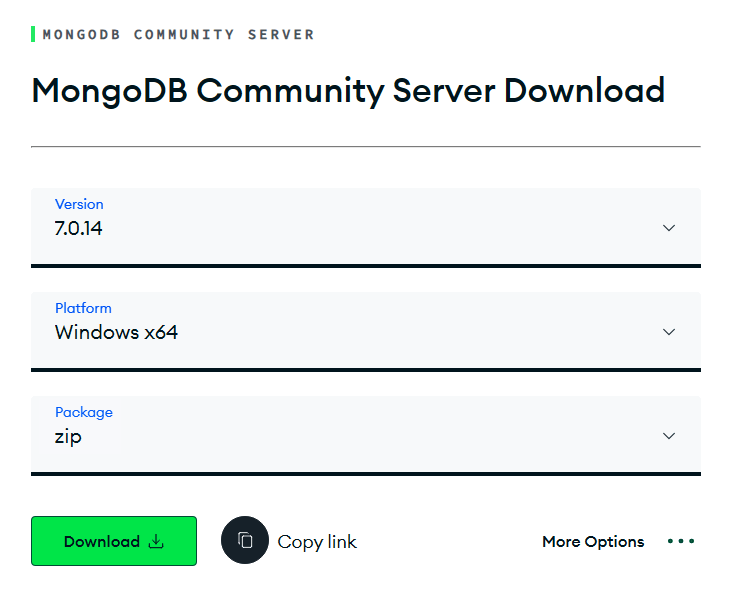Click the green Download button
The image size is (733, 592).
click(114, 541)
